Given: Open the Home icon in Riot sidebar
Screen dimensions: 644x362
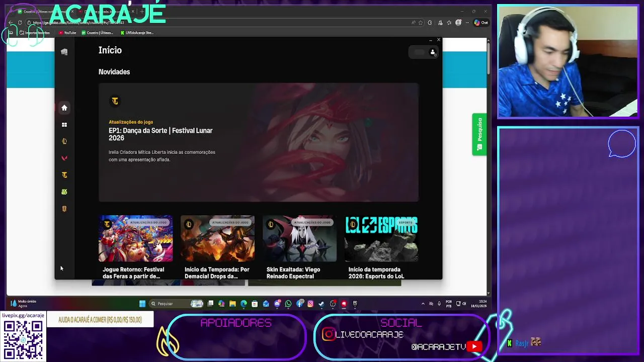Looking at the screenshot, I should click(64, 108).
